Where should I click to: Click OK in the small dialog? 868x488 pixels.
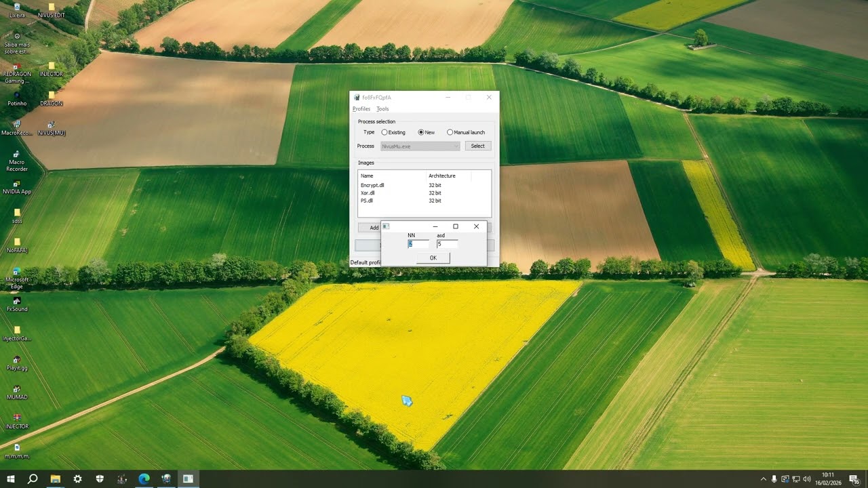coord(433,258)
